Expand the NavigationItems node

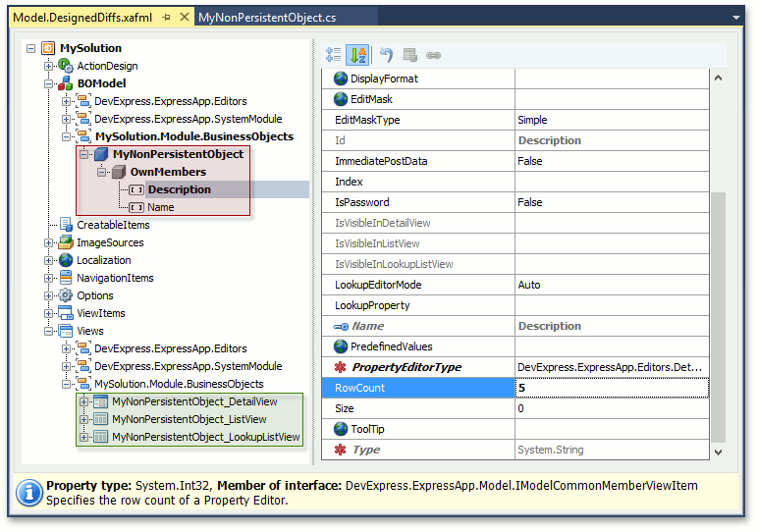pyautogui.click(x=49, y=278)
